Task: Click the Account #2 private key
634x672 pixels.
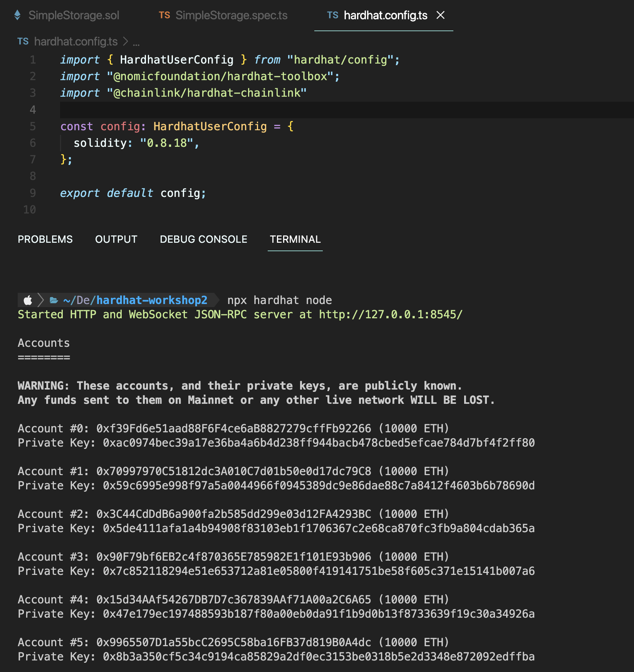Action: 319,528
